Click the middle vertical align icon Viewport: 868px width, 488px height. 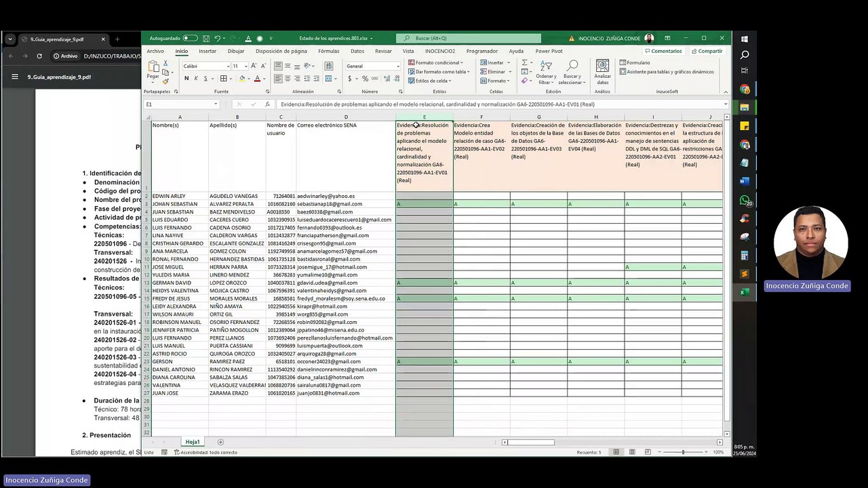point(288,66)
